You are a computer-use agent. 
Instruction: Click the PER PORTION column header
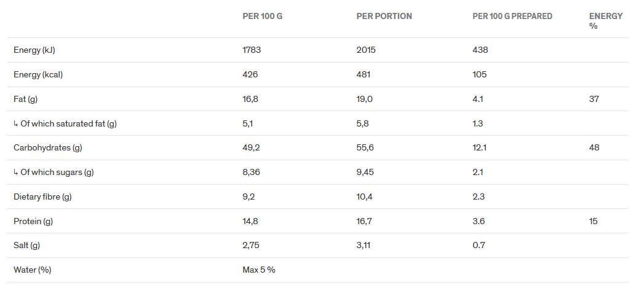point(384,17)
